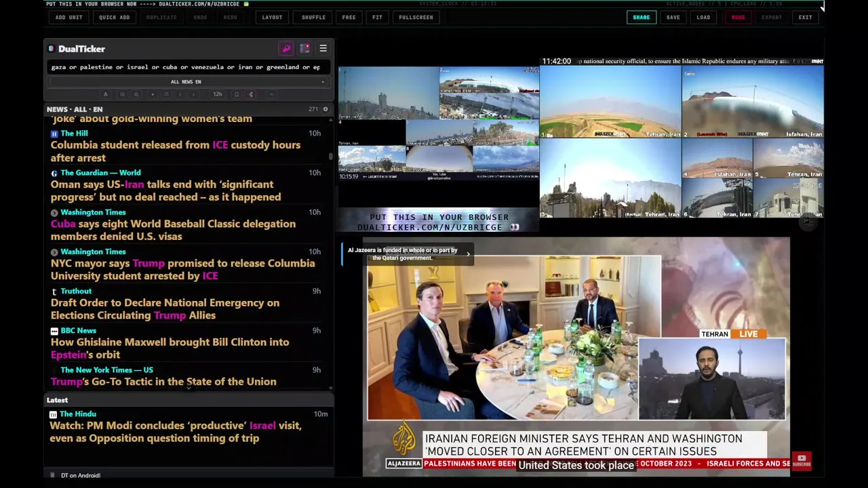Click the zoom in magnifier icon
Screen dimensions: 868x488
click(x=136, y=94)
